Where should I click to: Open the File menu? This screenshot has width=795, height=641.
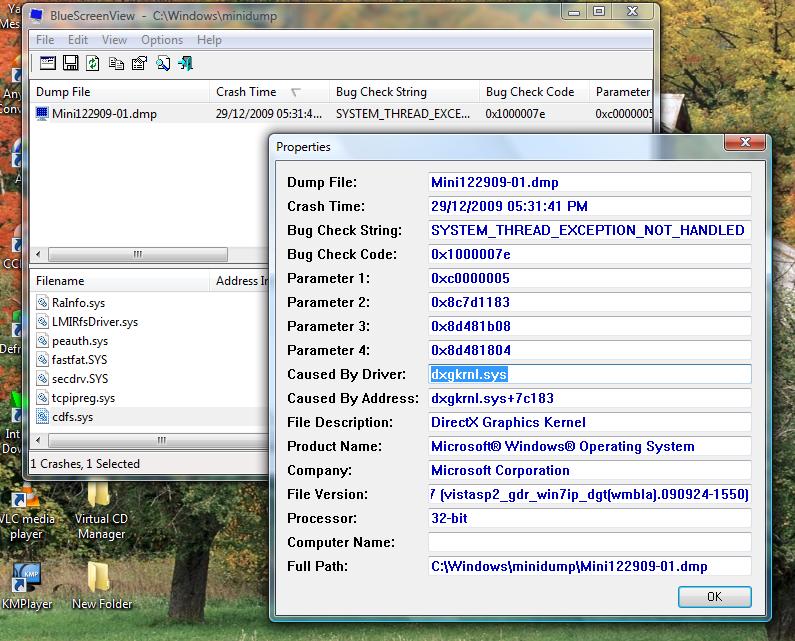(x=45, y=40)
